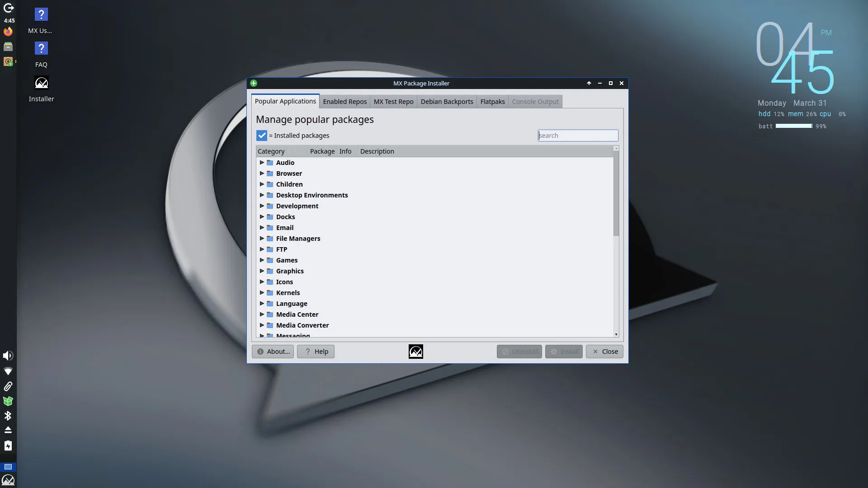Screen dimensions: 868x488
Task: Expand the FTP category
Action: pyautogui.click(x=262, y=249)
